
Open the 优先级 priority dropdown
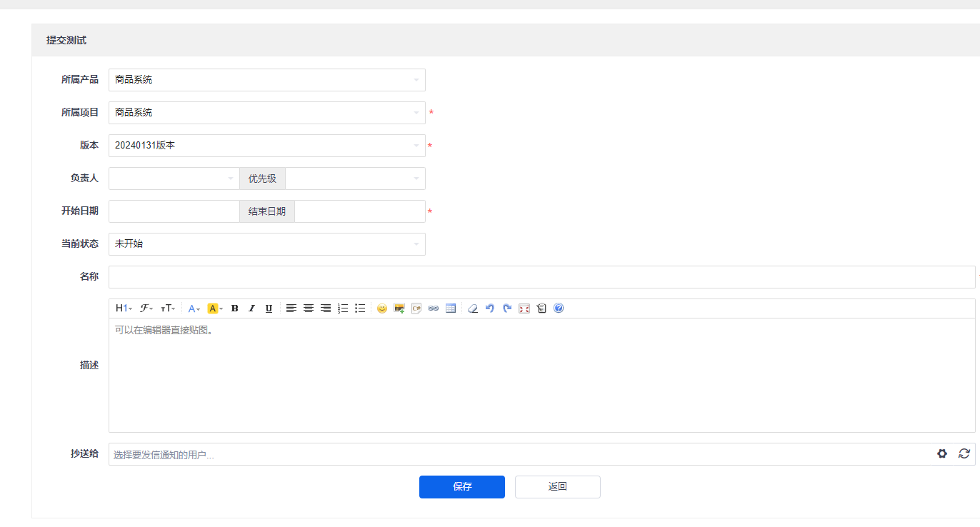coord(355,179)
